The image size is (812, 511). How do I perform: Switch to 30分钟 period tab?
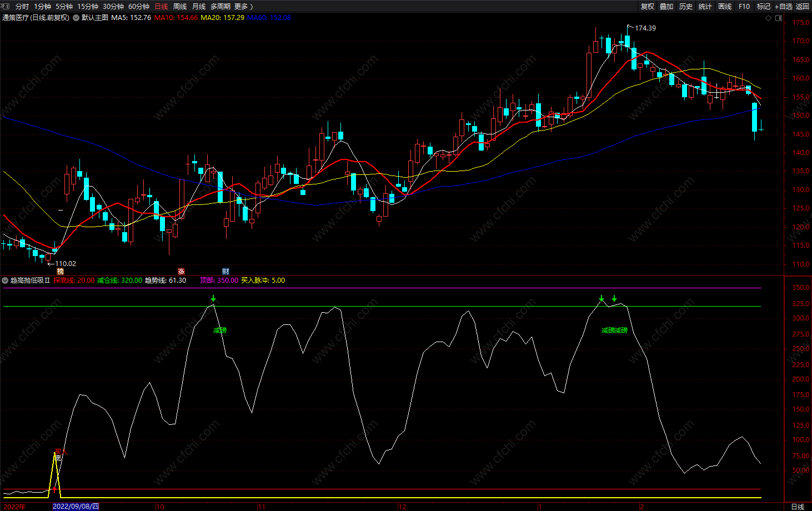click(x=113, y=7)
